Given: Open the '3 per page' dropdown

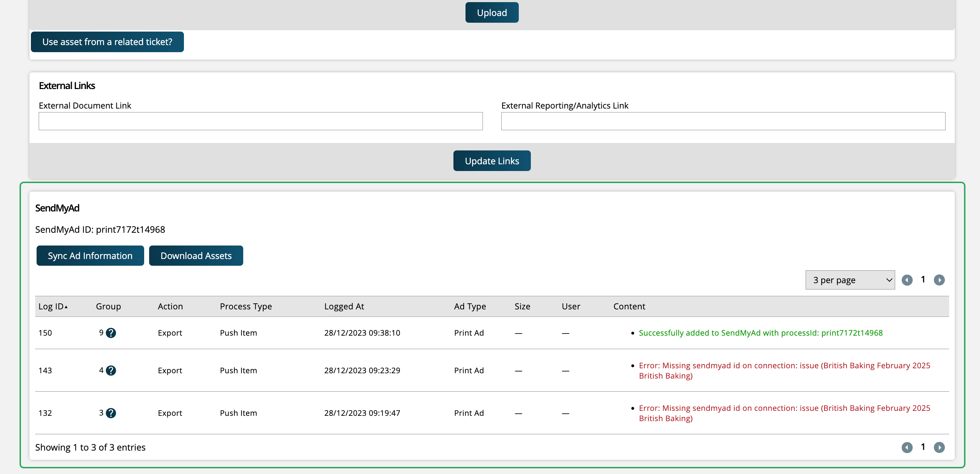Looking at the screenshot, I should coord(850,280).
